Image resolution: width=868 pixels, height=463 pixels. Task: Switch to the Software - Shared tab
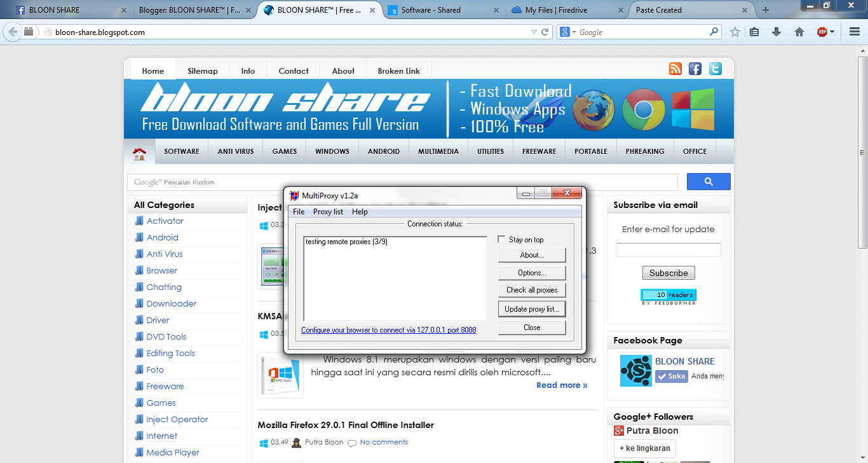point(444,10)
